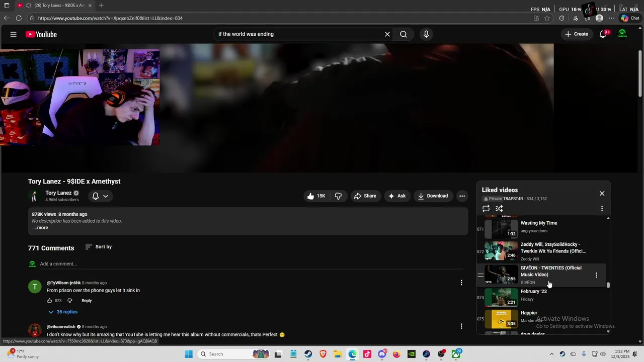Open options for GIVĒON TWENTIES playlist item
The image size is (644, 362).
point(596,275)
